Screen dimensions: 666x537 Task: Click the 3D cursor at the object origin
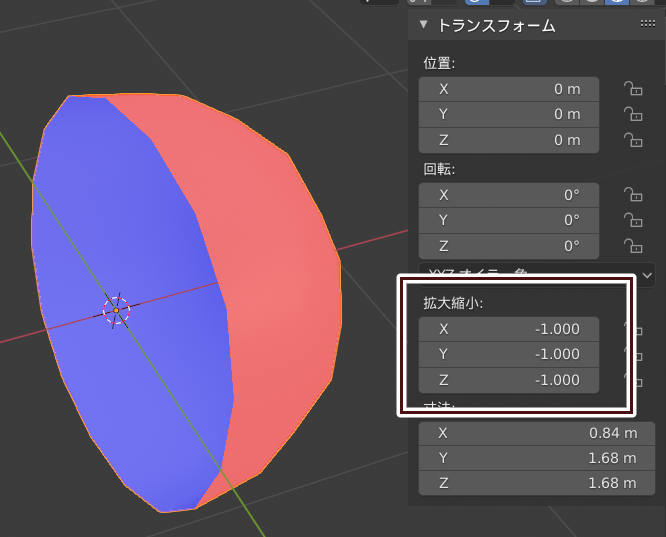(116, 310)
